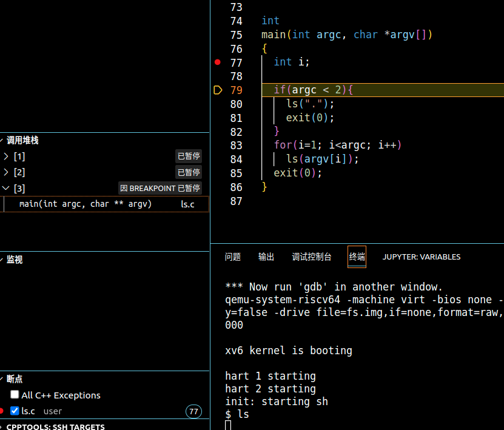The image size is (504, 430).
Task: Switch to the 调试控制台 debug console tab
Action: [x=312, y=257]
